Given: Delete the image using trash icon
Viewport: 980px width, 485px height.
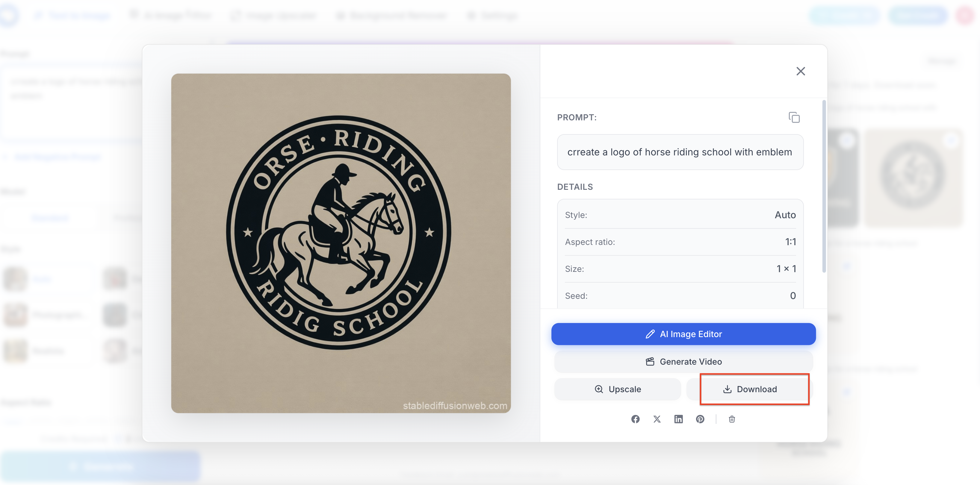Looking at the screenshot, I should coord(731,419).
